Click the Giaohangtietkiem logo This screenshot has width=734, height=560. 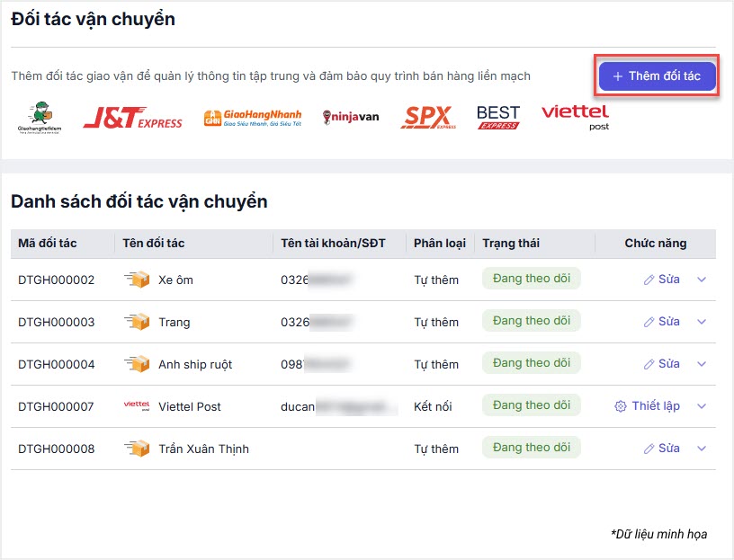point(40,118)
